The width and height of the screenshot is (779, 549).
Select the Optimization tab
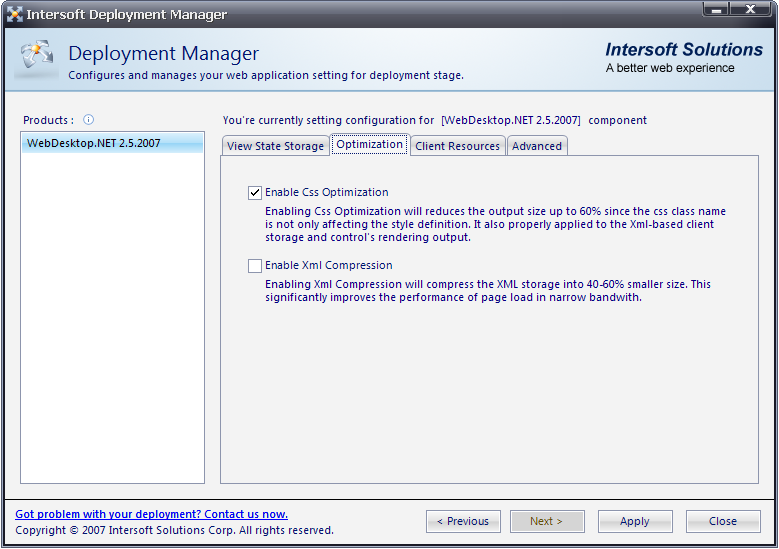[x=369, y=145]
